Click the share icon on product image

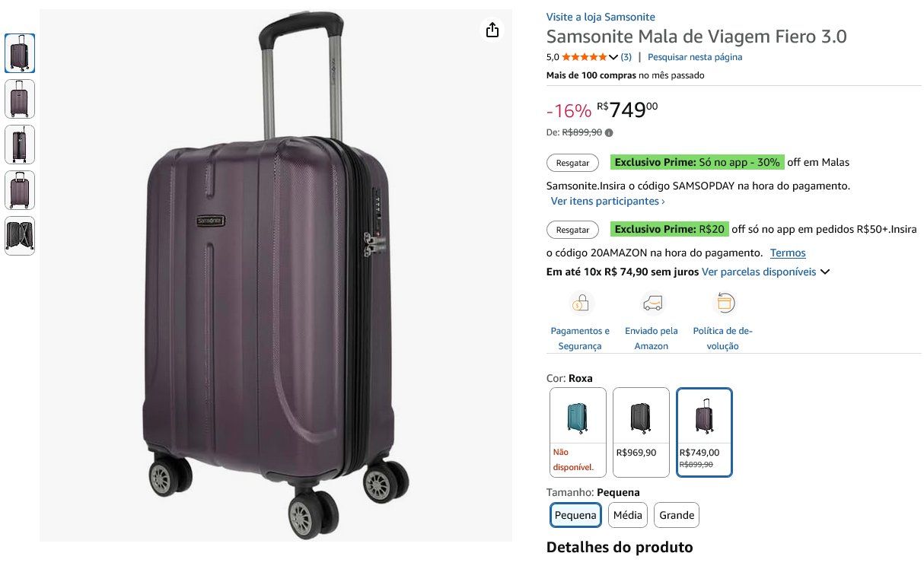(x=492, y=30)
